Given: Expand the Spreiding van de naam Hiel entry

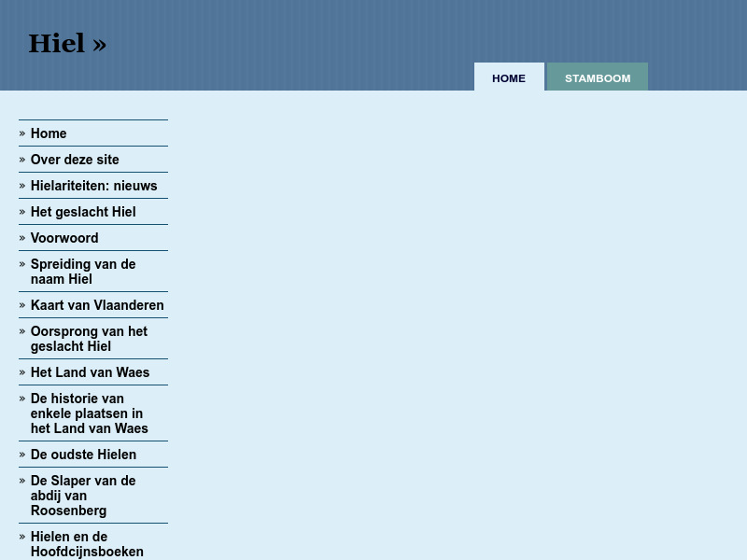Looking at the screenshot, I should pos(82,272).
